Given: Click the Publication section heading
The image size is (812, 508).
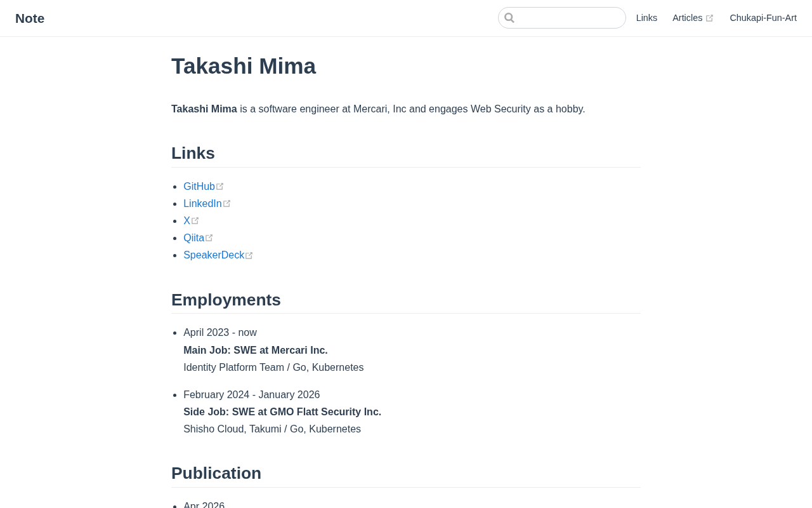Looking at the screenshot, I should [x=216, y=473].
